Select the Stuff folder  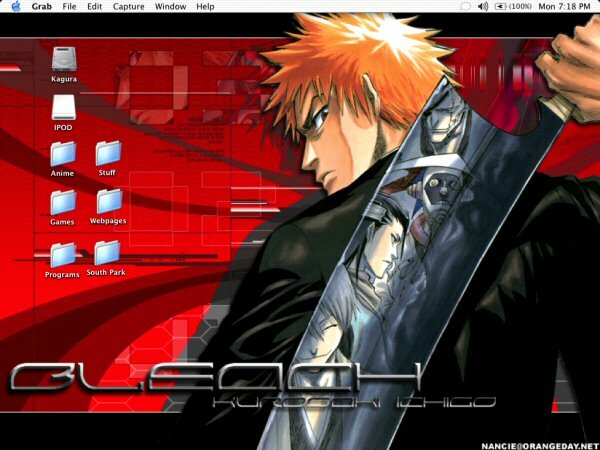108,153
